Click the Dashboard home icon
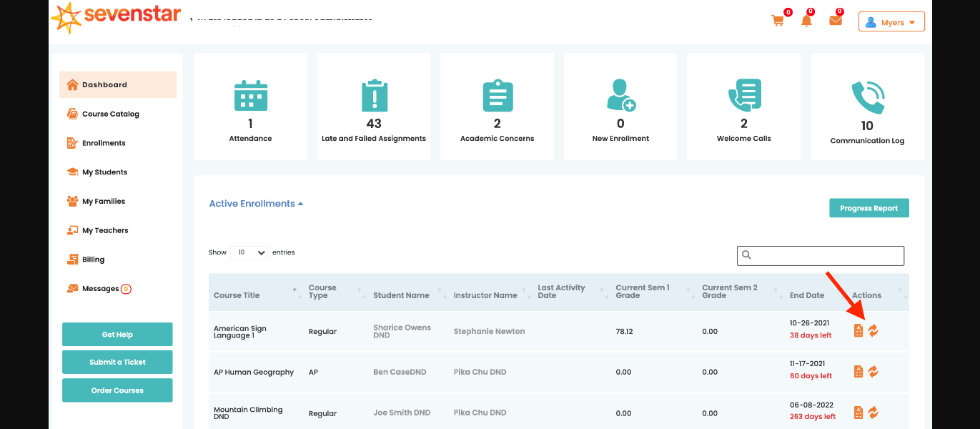This screenshot has width=980, height=429. coord(72,84)
